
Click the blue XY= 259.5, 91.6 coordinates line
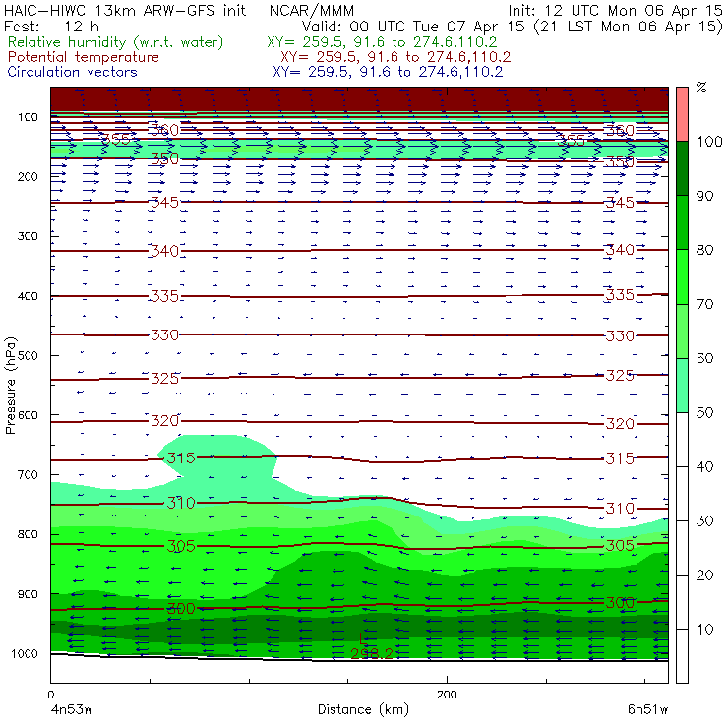pyautogui.click(x=388, y=72)
